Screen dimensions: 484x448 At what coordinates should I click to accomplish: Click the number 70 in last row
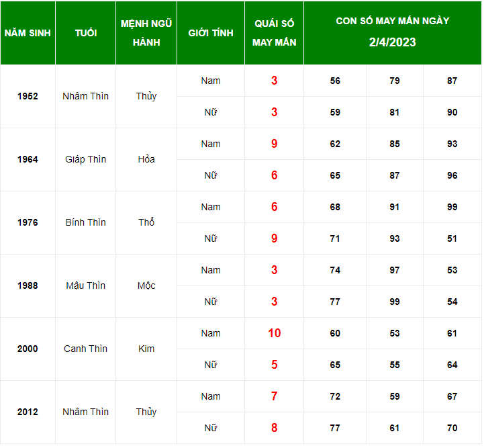[452, 429]
